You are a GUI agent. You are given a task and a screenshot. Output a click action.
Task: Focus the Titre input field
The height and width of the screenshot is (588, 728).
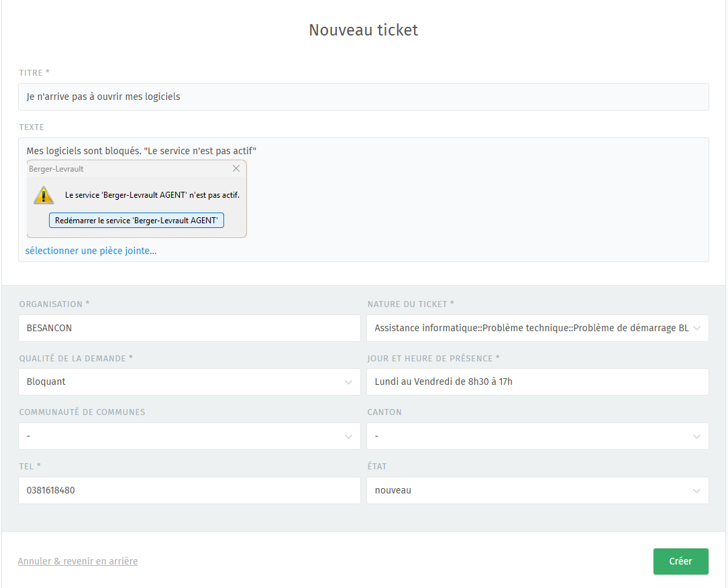click(x=363, y=97)
